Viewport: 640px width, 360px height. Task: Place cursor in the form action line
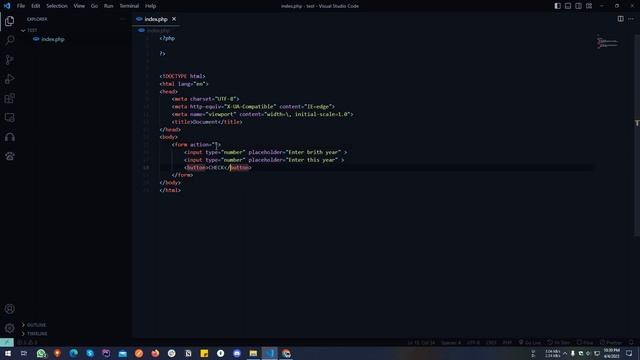(x=196, y=144)
